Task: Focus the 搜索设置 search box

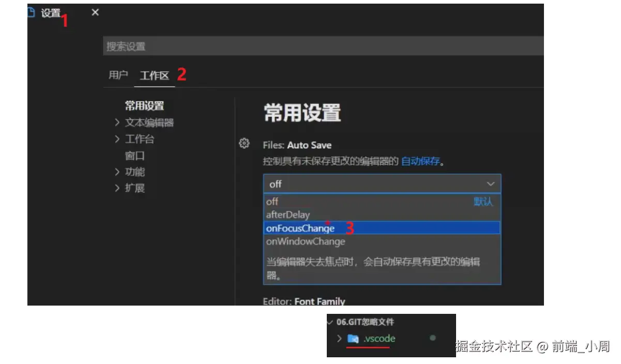Action: click(x=323, y=46)
